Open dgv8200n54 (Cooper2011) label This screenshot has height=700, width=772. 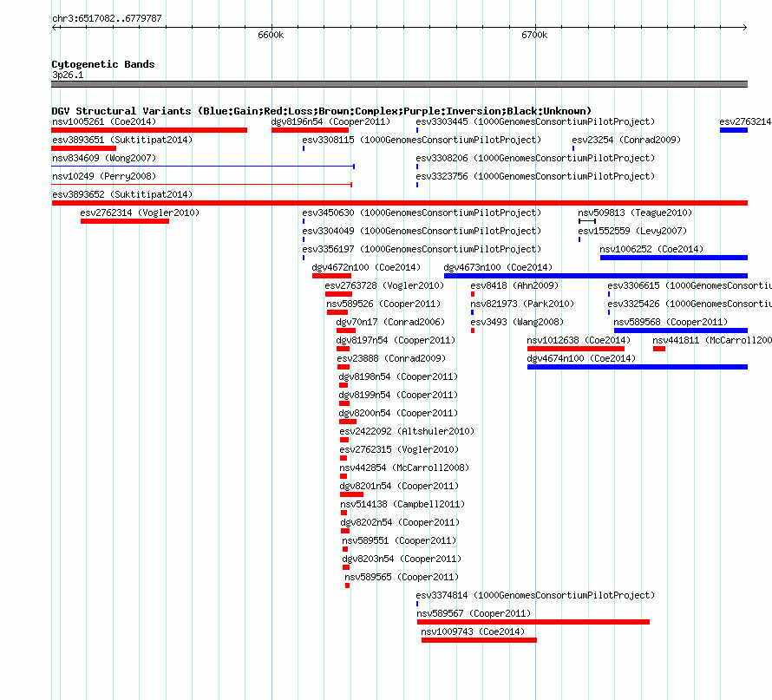click(x=398, y=413)
